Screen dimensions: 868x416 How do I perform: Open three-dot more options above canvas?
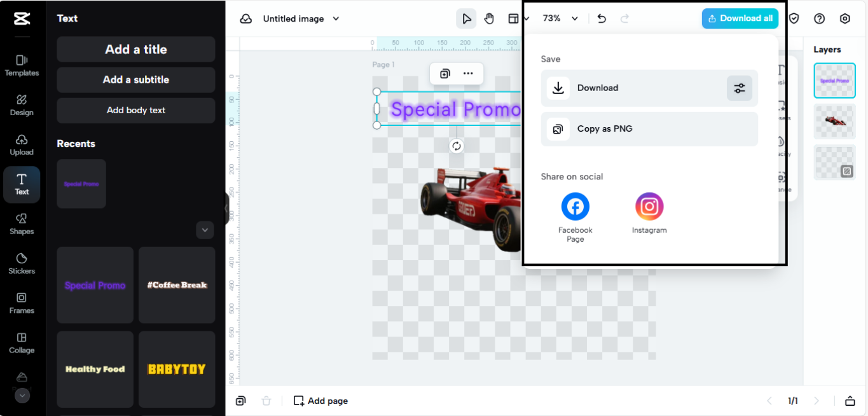pos(468,73)
